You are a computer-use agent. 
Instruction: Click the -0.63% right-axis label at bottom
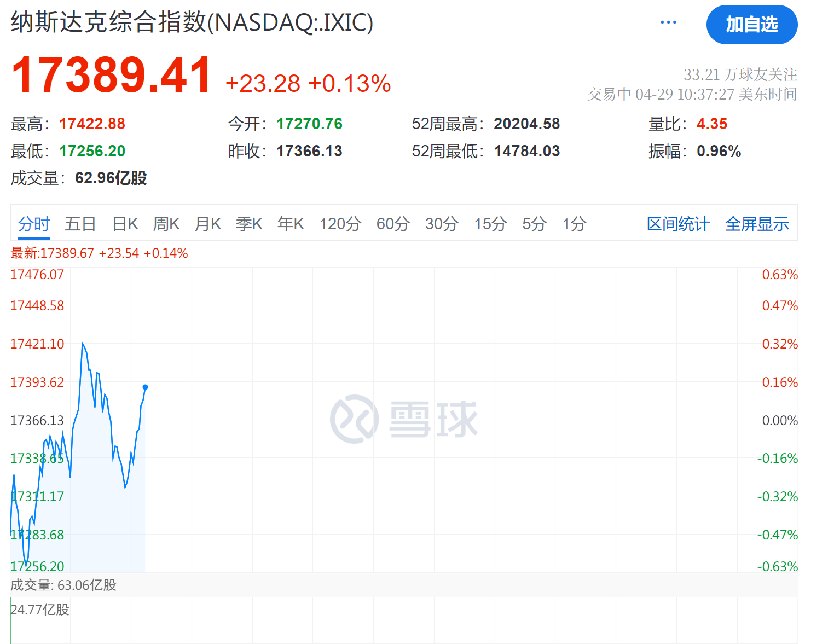[x=778, y=567]
